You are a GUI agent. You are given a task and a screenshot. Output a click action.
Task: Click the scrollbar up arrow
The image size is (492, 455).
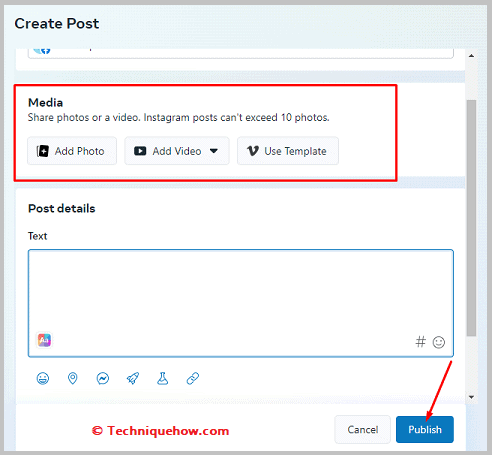tap(471, 56)
